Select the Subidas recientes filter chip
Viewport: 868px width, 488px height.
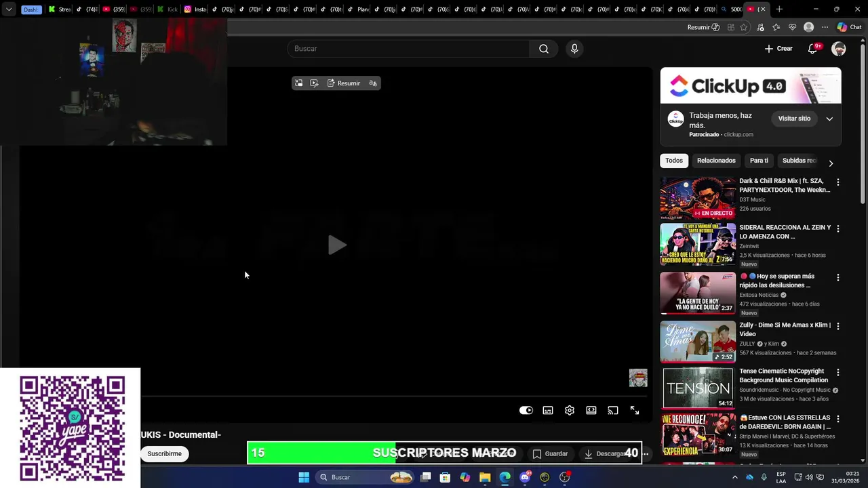pyautogui.click(x=800, y=161)
